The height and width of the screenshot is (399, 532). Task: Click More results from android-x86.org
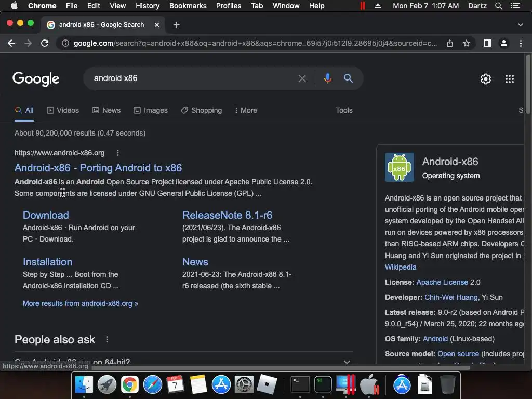81,303
